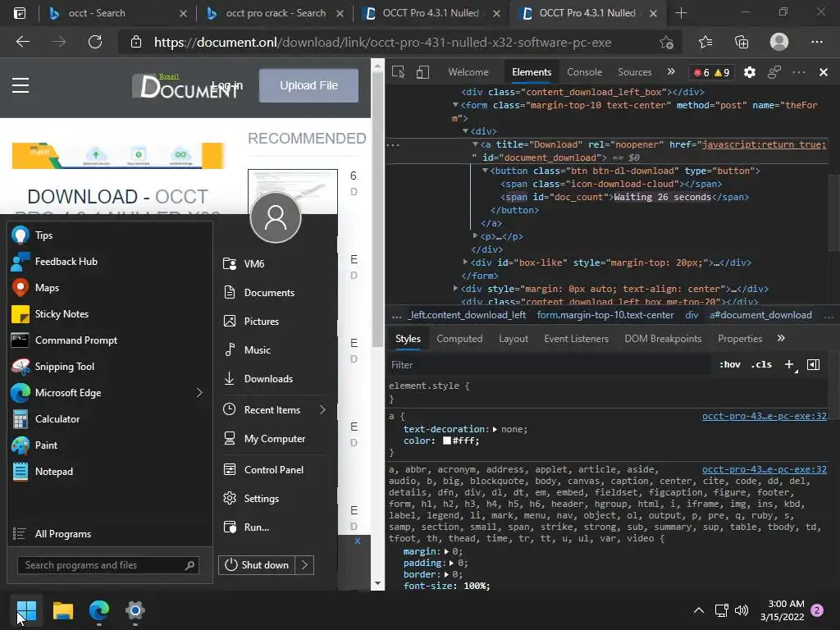
Task: Click the Shut down button
Action: pos(257,564)
